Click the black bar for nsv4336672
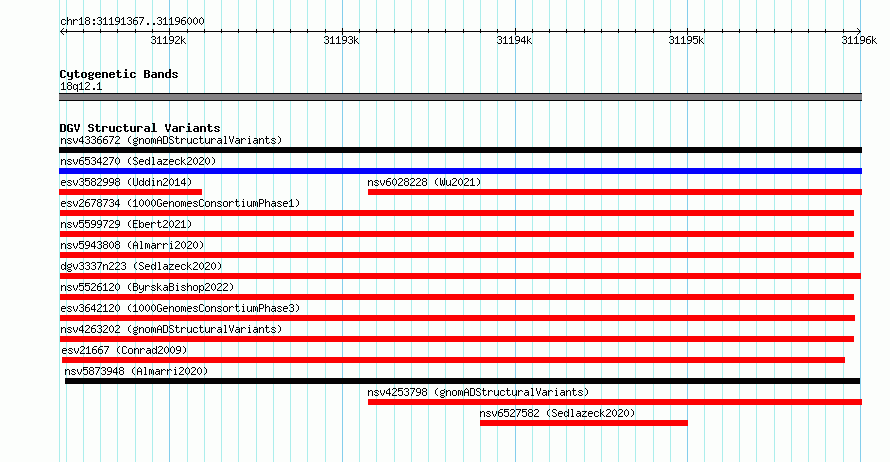The height and width of the screenshot is (462, 890). pyautogui.click(x=460, y=150)
